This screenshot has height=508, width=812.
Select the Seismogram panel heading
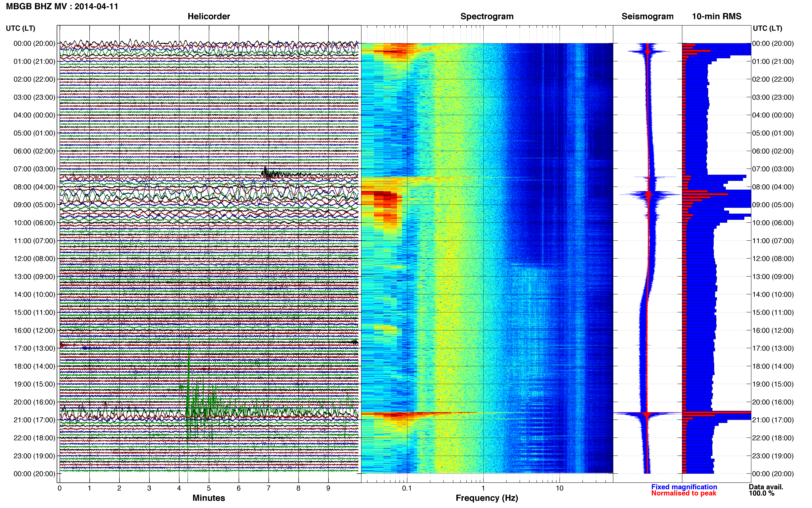pos(647,16)
